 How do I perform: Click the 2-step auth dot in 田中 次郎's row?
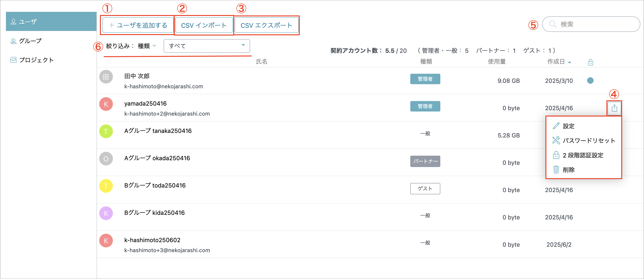(590, 81)
